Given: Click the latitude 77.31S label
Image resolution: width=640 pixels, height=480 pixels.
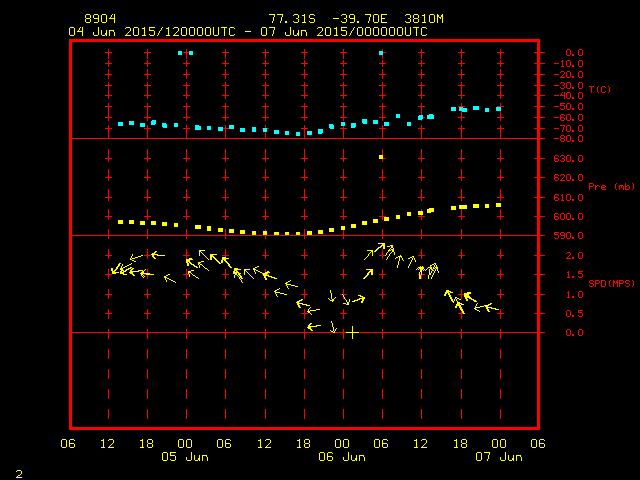Looking at the screenshot, I should [292, 19].
